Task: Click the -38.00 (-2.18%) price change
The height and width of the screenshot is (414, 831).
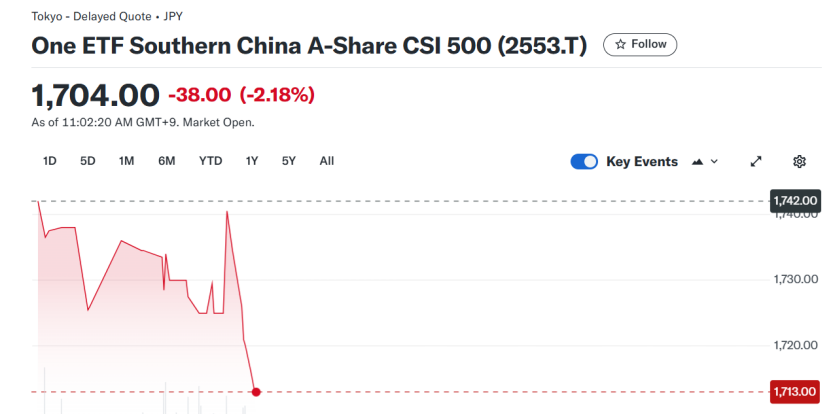Action: tap(241, 95)
